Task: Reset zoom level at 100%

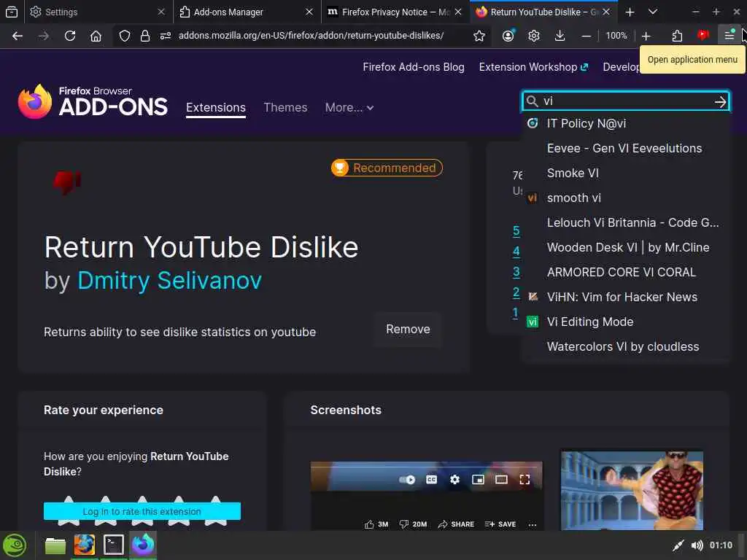Action: click(x=616, y=36)
